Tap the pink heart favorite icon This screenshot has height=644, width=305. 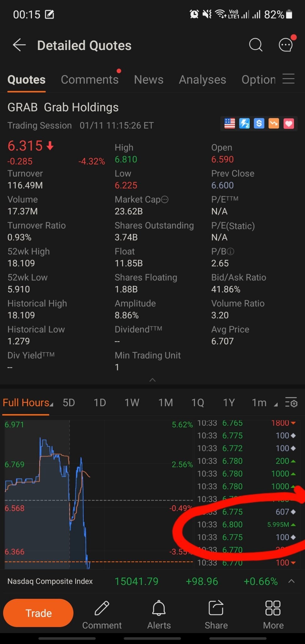[x=289, y=123]
